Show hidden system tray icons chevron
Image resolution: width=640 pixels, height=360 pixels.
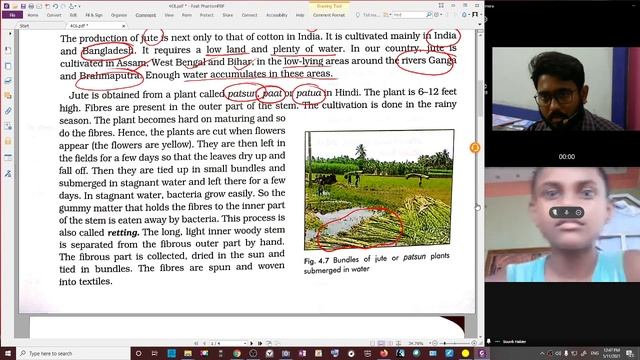coord(542,353)
